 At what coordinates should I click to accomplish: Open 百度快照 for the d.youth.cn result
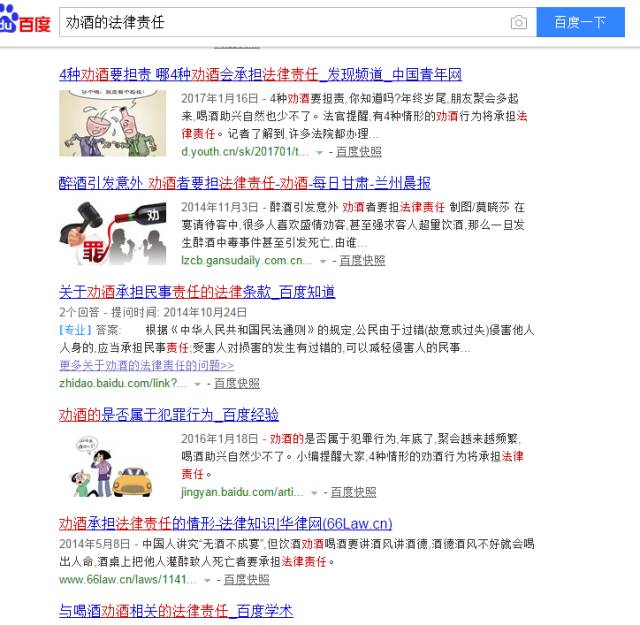tap(358, 152)
